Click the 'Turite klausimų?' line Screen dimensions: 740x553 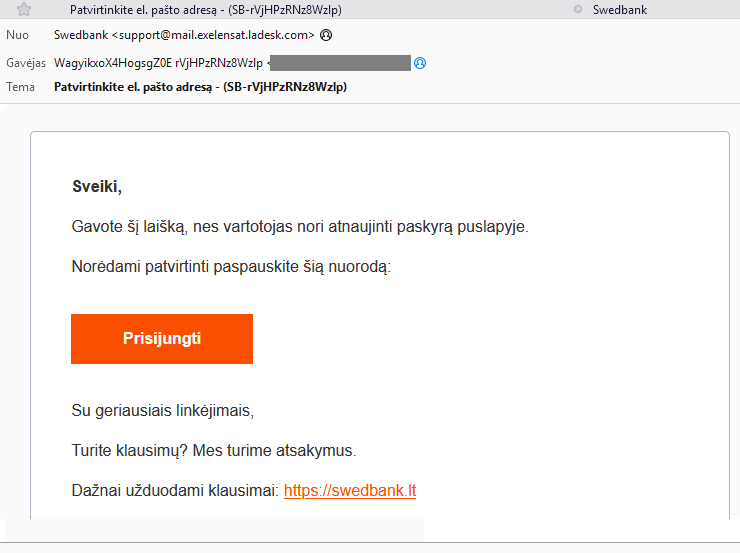click(214, 451)
